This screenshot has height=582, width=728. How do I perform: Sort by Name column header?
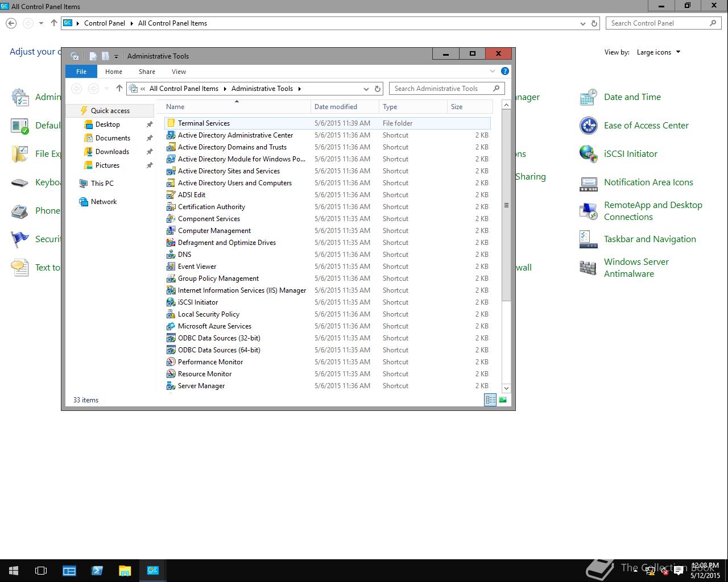point(236,107)
